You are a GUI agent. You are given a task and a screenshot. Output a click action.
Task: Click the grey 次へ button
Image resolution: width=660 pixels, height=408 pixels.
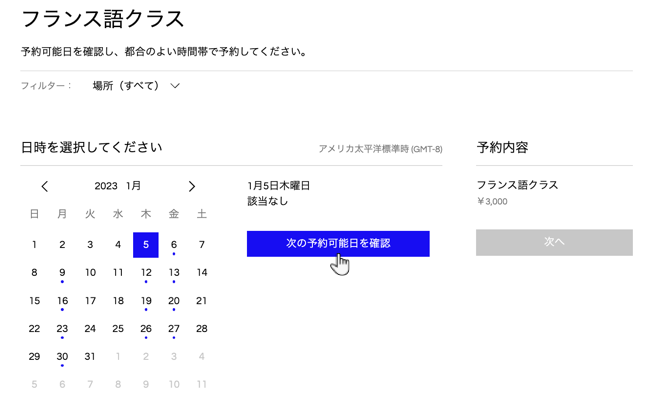pyautogui.click(x=554, y=242)
